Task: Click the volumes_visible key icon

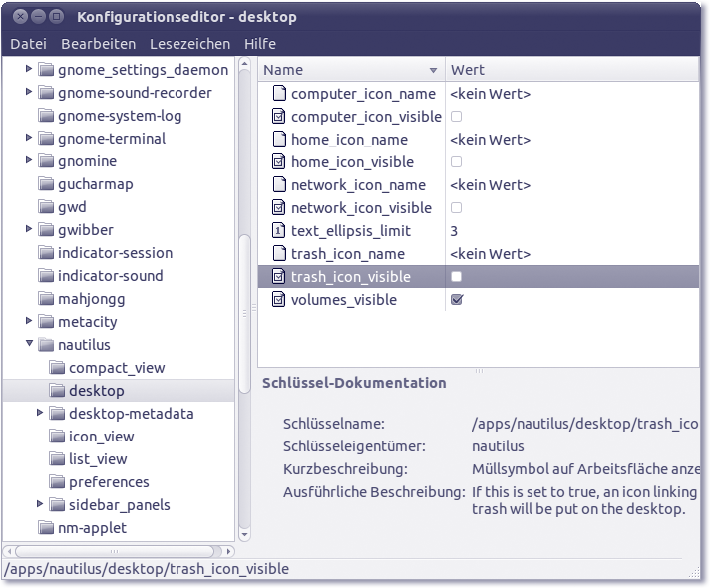Action: (279, 300)
